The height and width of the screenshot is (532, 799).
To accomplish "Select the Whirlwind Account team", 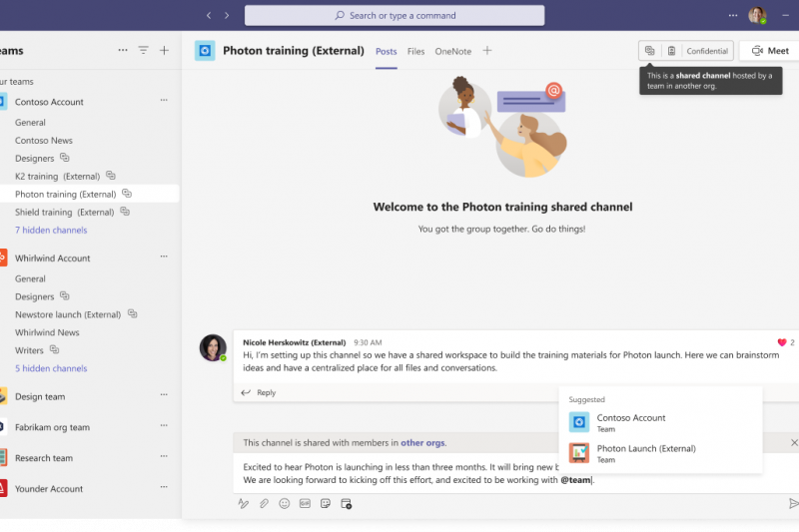I will point(53,259).
